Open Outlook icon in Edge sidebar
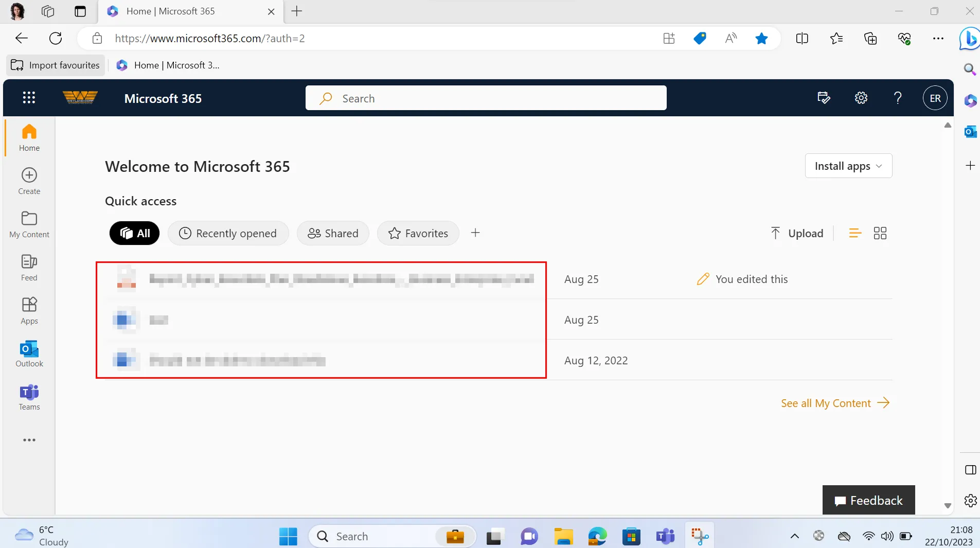This screenshot has height=548, width=980. point(970,132)
